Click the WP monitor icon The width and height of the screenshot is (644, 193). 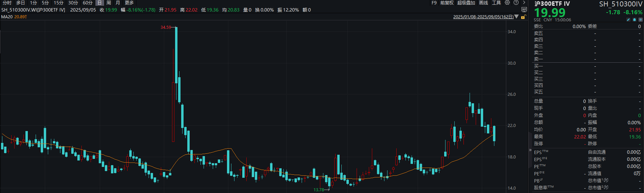[x=524, y=10]
